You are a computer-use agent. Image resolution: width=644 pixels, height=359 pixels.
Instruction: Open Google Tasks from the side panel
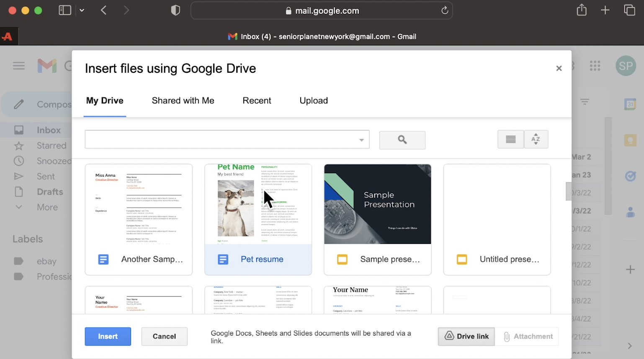point(630,176)
